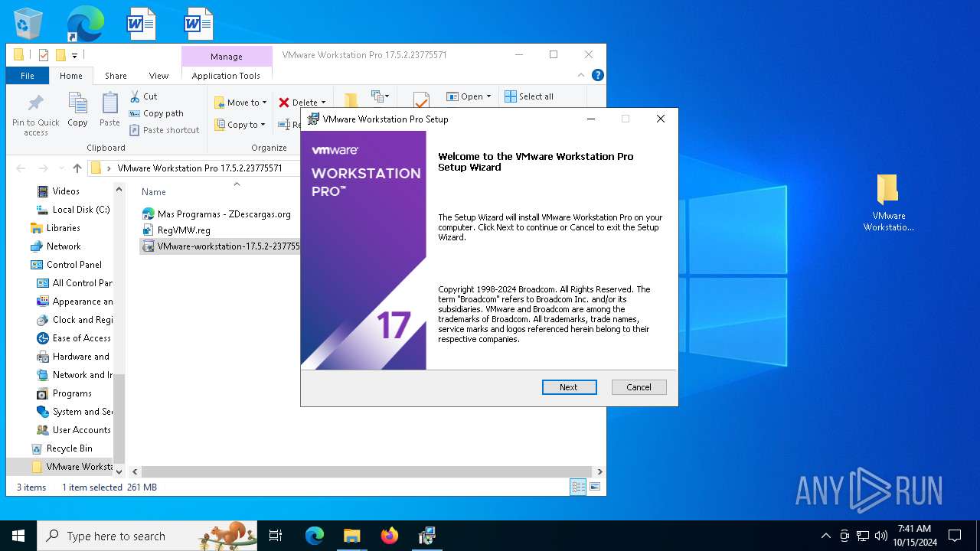Open the VMware installer icon on the taskbar
980x551 pixels.
point(426,536)
